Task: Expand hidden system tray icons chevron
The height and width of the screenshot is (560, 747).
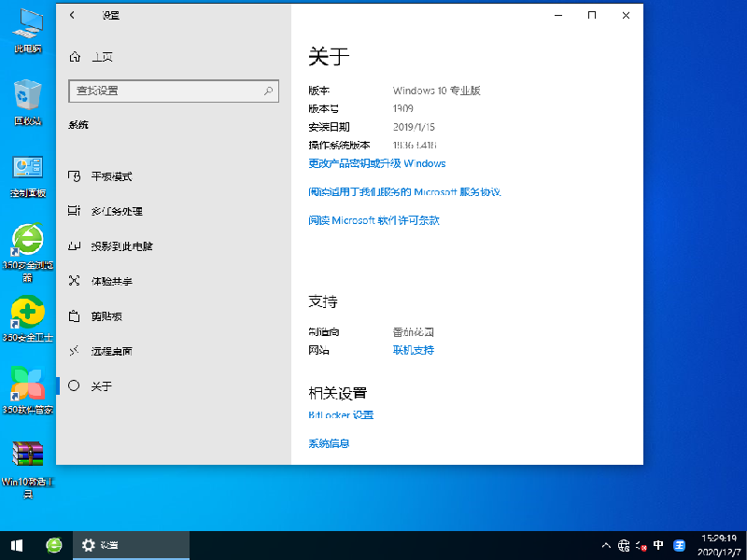Action: point(606,545)
